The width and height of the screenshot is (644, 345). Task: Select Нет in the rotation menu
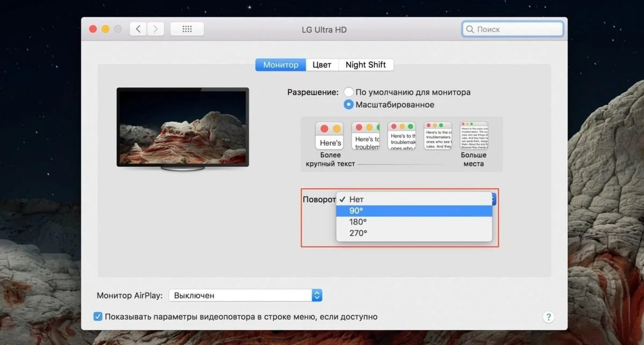coord(414,199)
